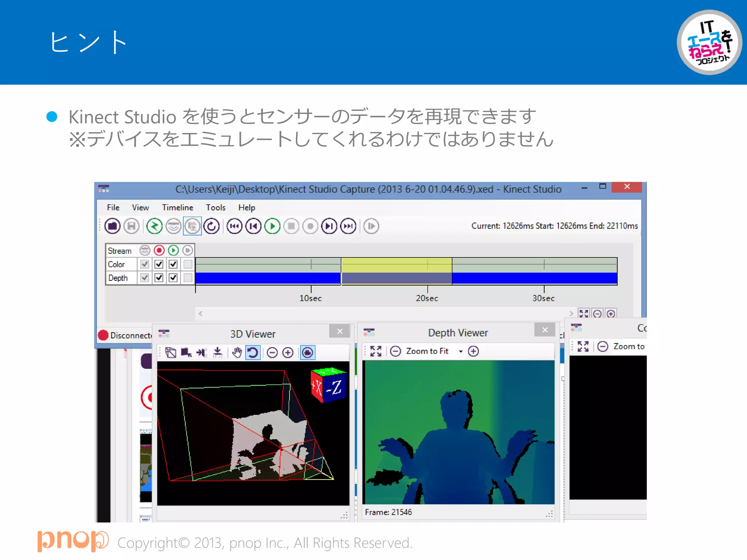Image resolution: width=747 pixels, height=560 pixels.
Task: Toggle Depth stream record checkbox
Action: [x=159, y=278]
